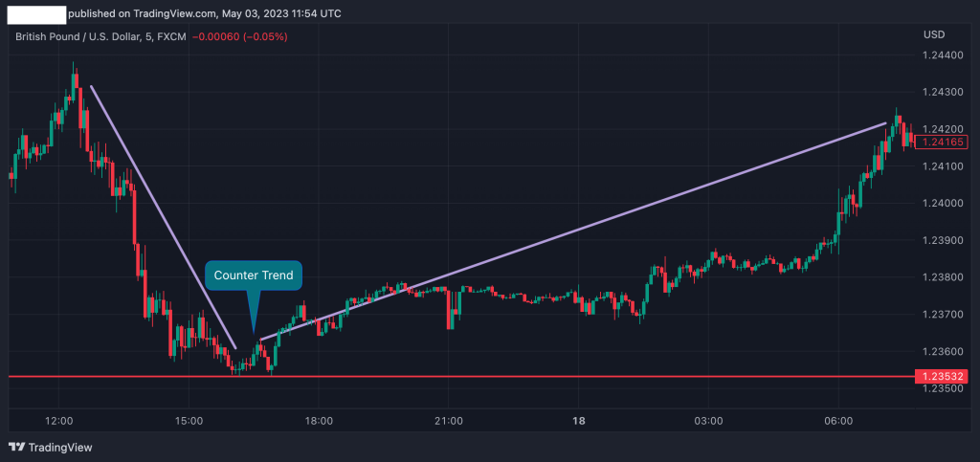This screenshot has height=462, width=980.
Task: Select the ascending purple trend line
Action: 574,231
